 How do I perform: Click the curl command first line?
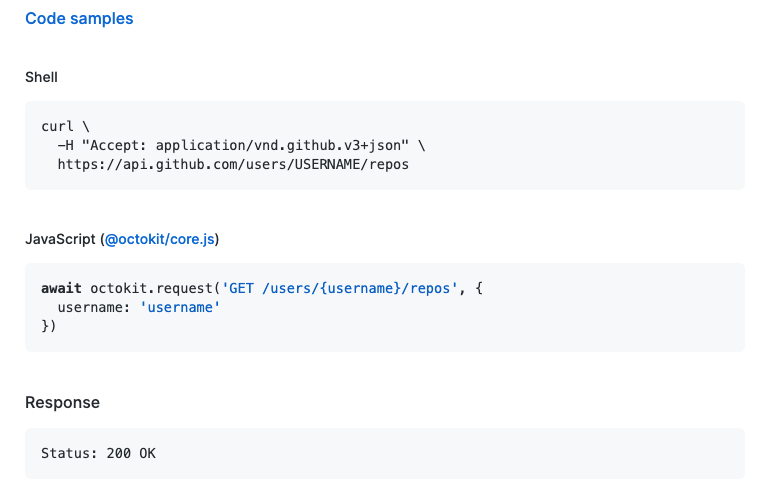[65, 127]
